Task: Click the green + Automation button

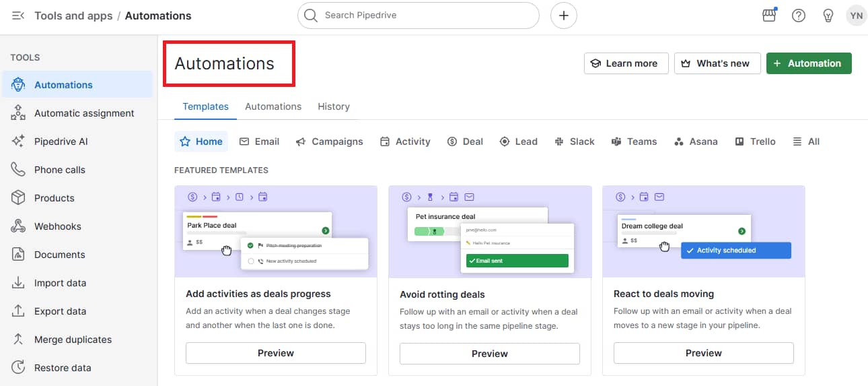Action: click(809, 63)
